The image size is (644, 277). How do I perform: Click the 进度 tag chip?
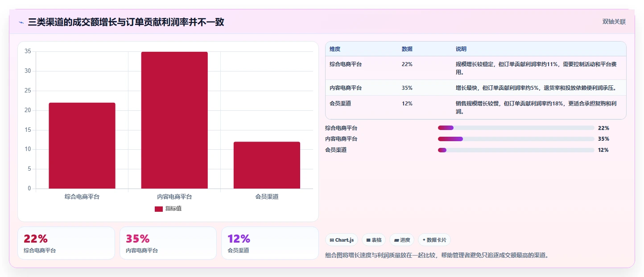[x=402, y=240]
